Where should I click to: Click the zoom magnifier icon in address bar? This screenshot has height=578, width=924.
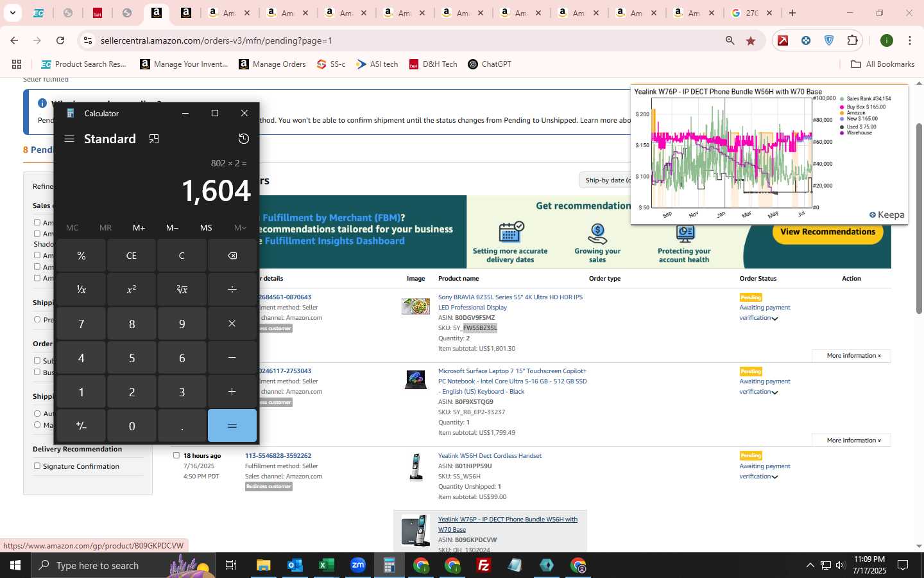(730, 40)
